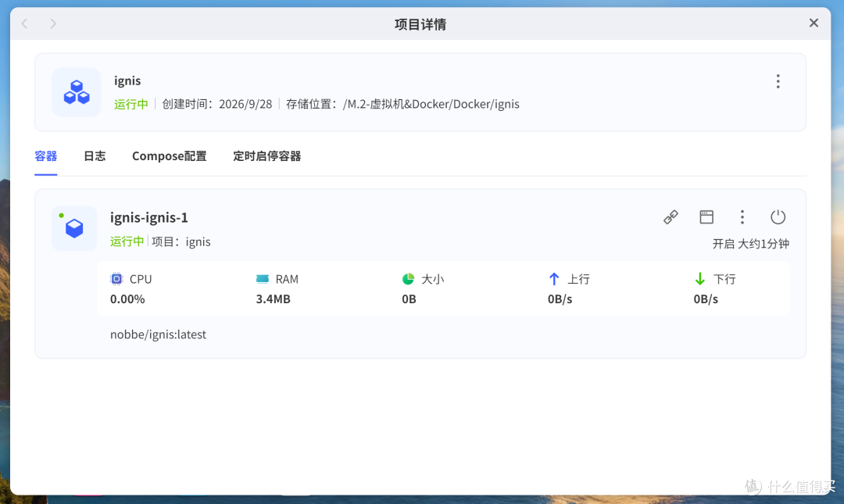Click the RAM memory icon
Viewport: 844px width, 504px height.
[x=262, y=279]
